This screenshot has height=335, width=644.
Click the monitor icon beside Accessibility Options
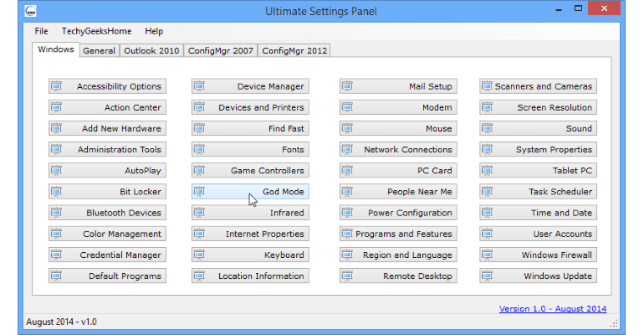pos(57,86)
